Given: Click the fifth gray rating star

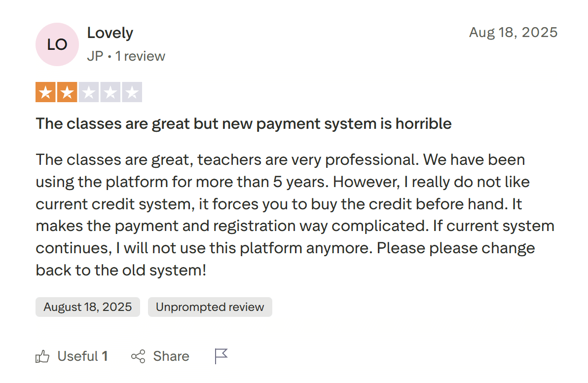Looking at the screenshot, I should point(132,92).
